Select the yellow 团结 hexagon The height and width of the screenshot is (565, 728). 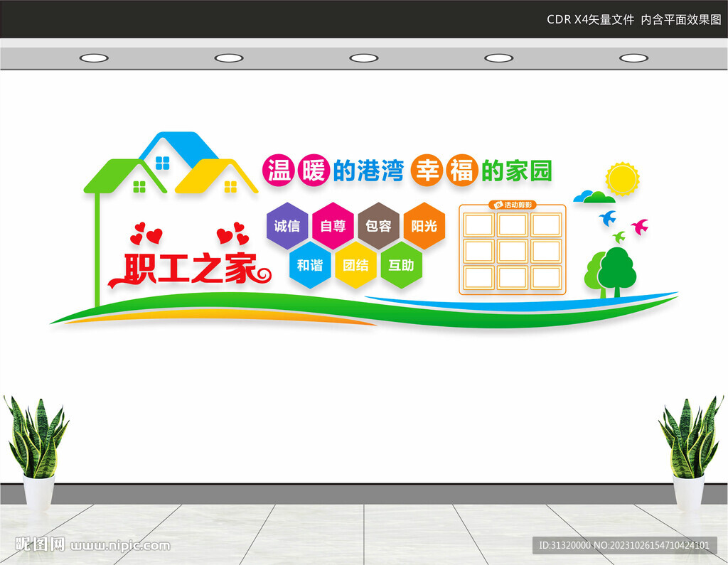point(355,265)
